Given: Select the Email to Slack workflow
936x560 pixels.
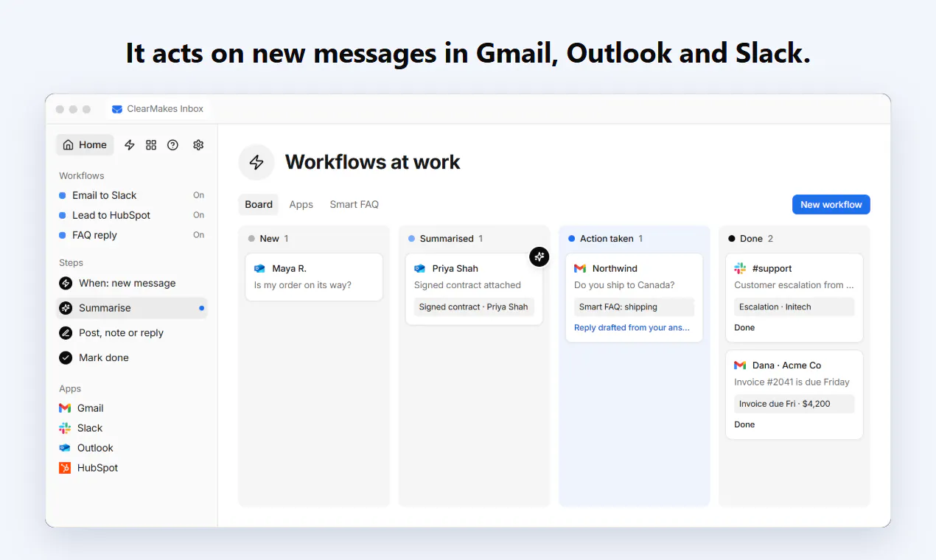Looking at the screenshot, I should click(105, 195).
